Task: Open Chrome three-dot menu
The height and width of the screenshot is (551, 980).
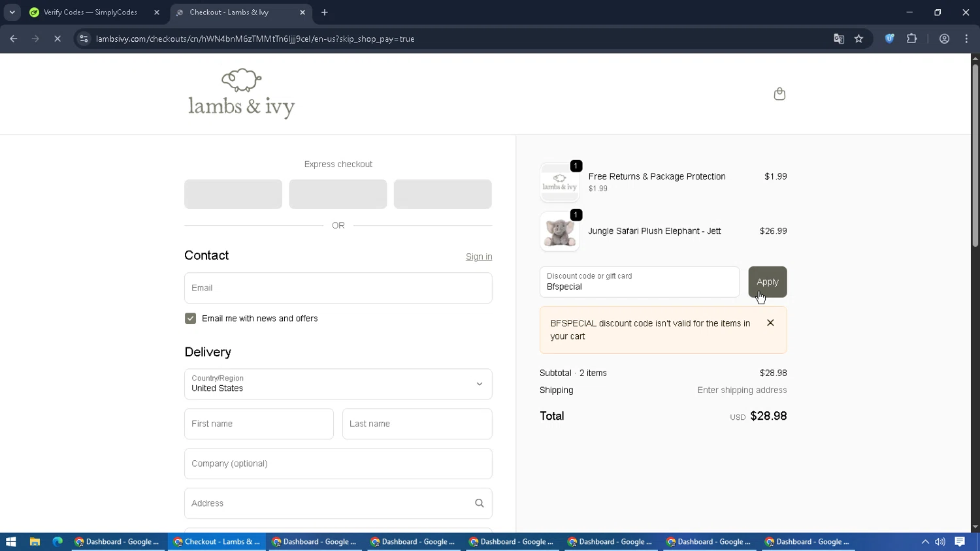Action: point(966,39)
